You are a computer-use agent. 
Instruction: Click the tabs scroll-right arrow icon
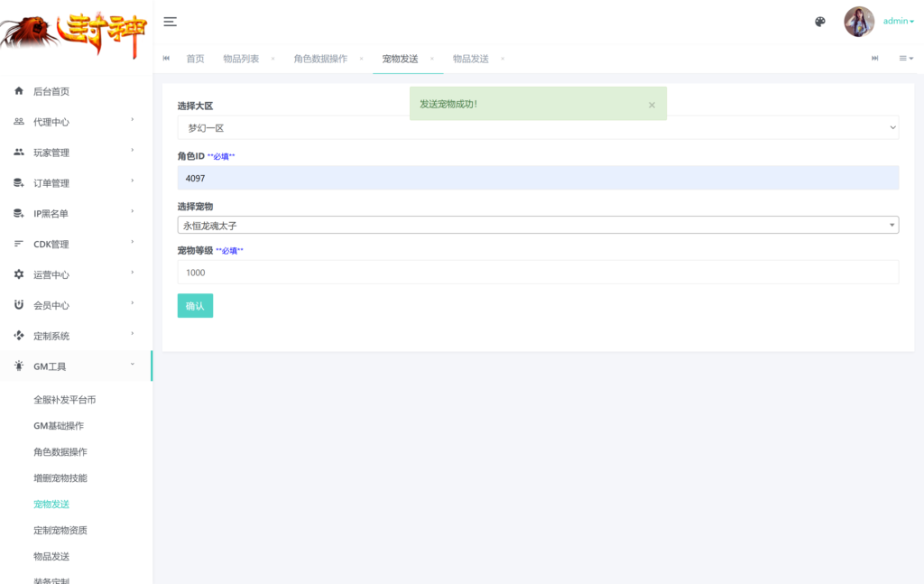(x=875, y=59)
